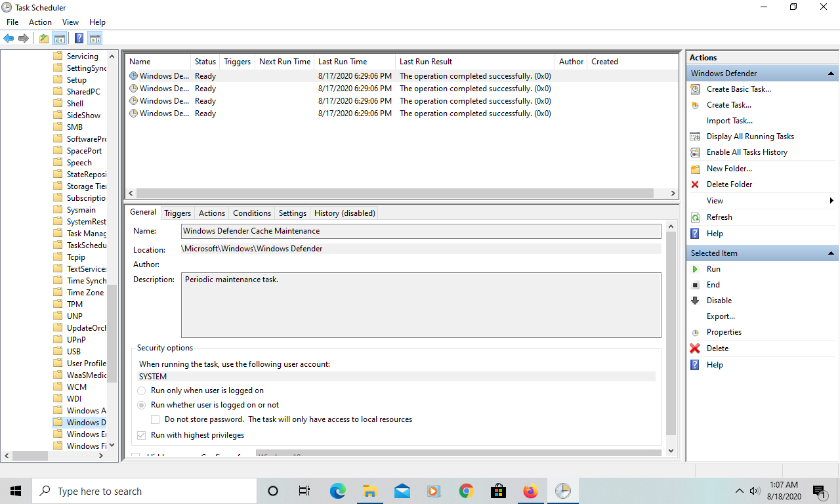
Task: Click Export action link
Action: pos(721,316)
